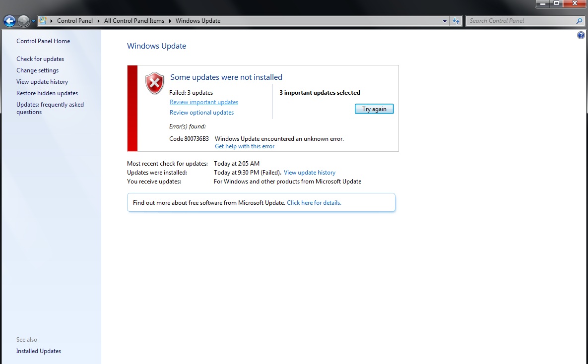Click Get help with this error
Screen dimensions: 588x364
(245, 147)
